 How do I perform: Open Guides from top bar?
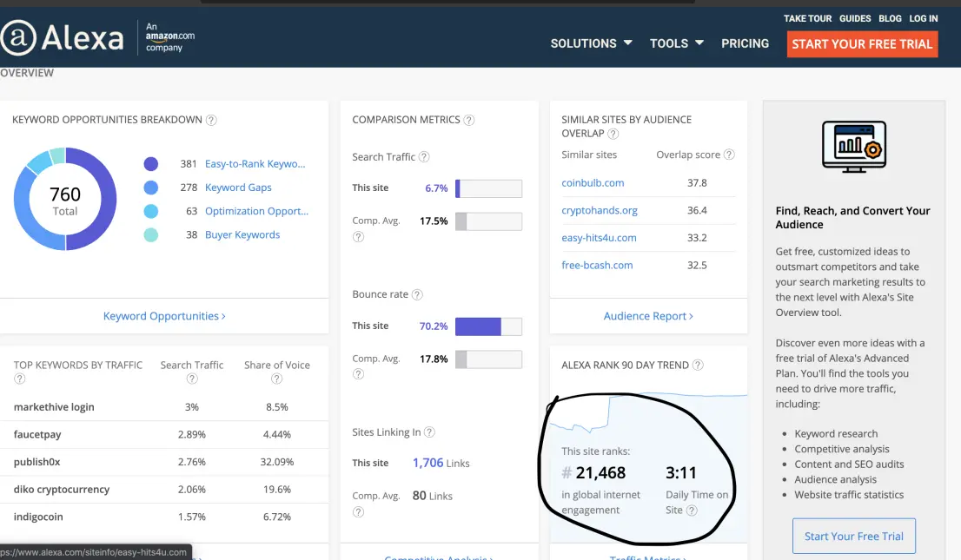pyautogui.click(x=855, y=18)
